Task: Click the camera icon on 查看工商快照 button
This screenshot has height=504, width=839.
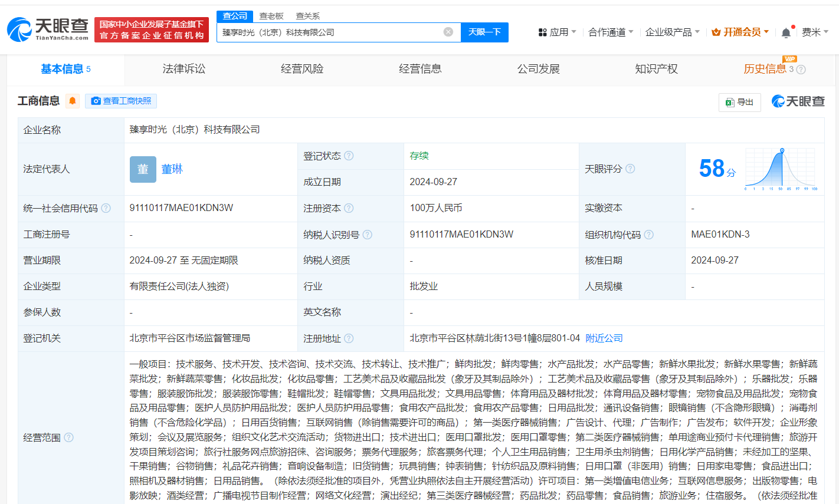Action: tap(96, 101)
